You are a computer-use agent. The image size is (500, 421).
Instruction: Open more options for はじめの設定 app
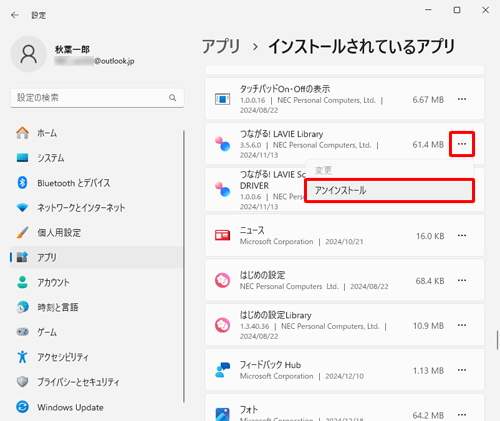tap(462, 280)
